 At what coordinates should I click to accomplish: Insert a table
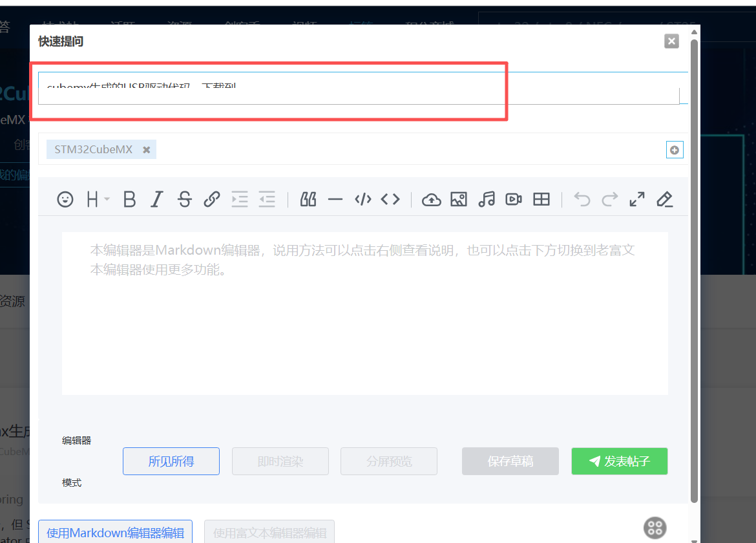[541, 199]
